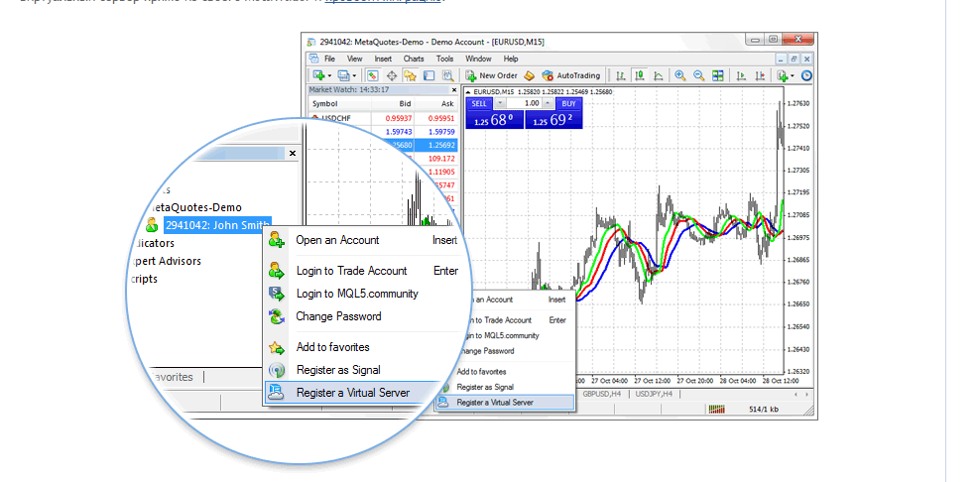This screenshot has width=980, height=482.
Task: Toggle the Terminal window toolbar icon
Action: [x=429, y=75]
